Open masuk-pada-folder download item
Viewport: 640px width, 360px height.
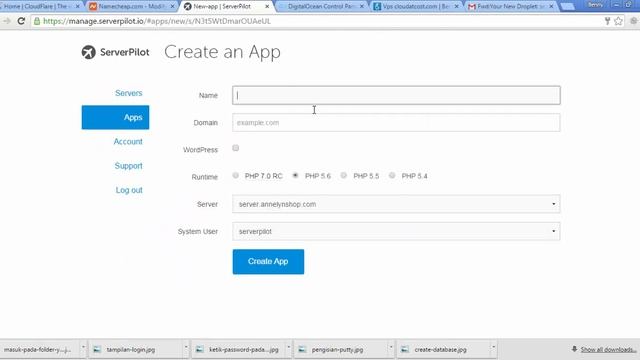(38, 349)
